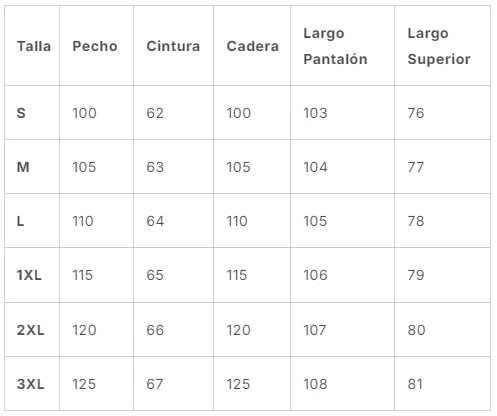Screen dimensions: 497x416
Task: Select the Talla column header
Action: point(34,46)
